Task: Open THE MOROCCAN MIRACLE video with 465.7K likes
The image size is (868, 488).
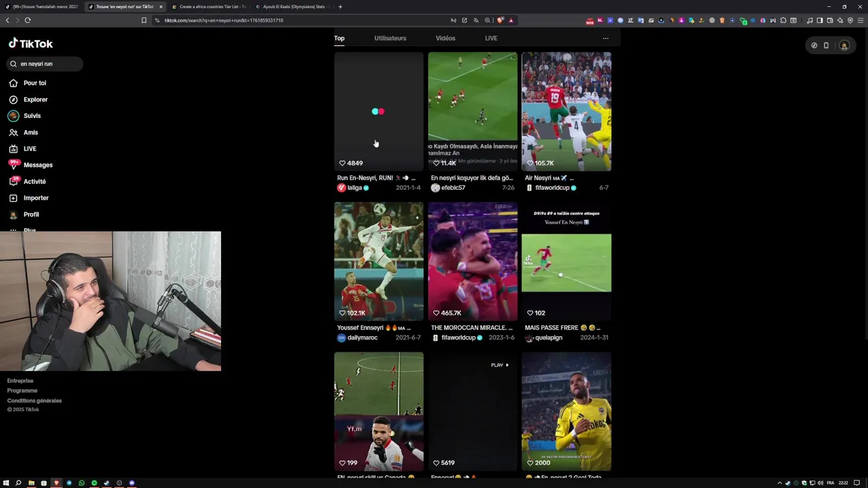Action: tap(473, 262)
